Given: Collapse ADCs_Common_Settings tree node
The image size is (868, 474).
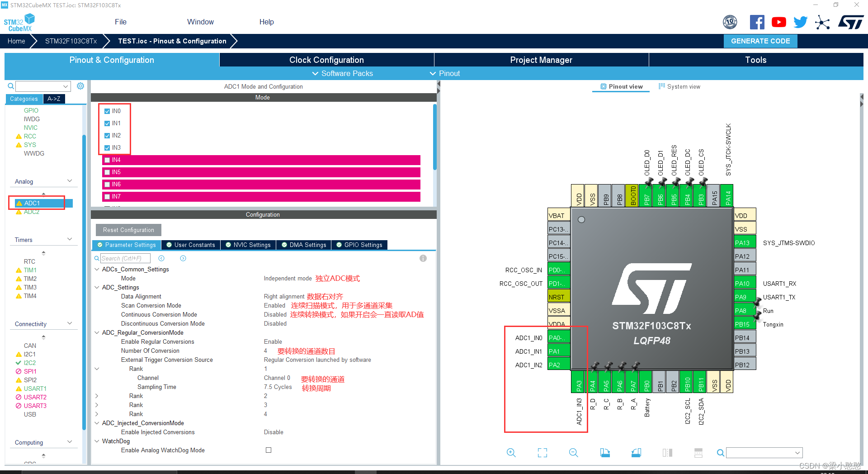Looking at the screenshot, I should click(x=97, y=269).
